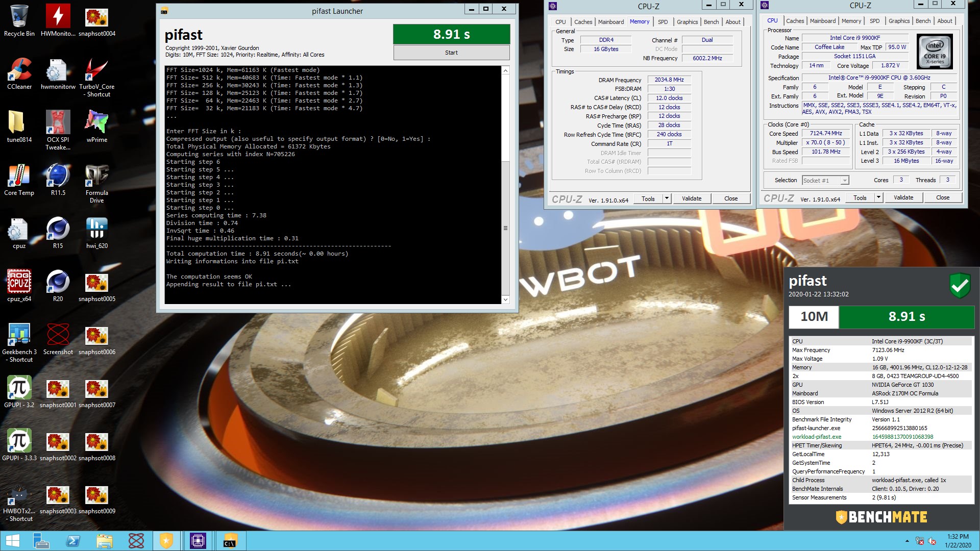Start the pifast benchmark
Viewport: 980px width, 551px height.
pos(451,53)
